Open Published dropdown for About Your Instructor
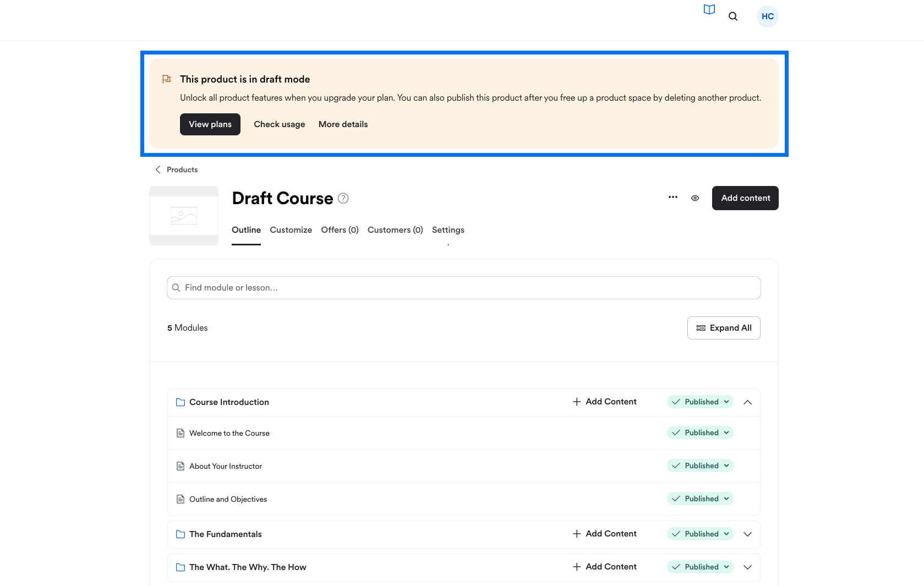924x586 pixels. 701,465
